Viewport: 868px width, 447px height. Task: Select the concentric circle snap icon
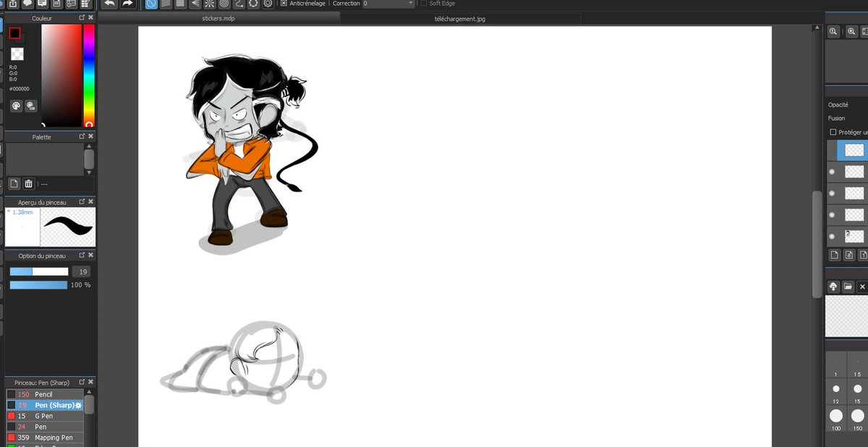coord(224,4)
